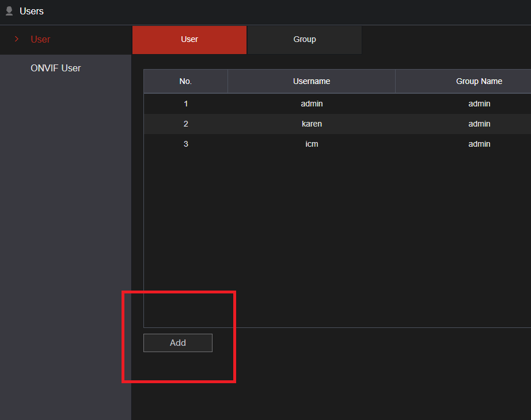The height and width of the screenshot is (420, 531).
Task: Click the Add button
Action: 177,342
